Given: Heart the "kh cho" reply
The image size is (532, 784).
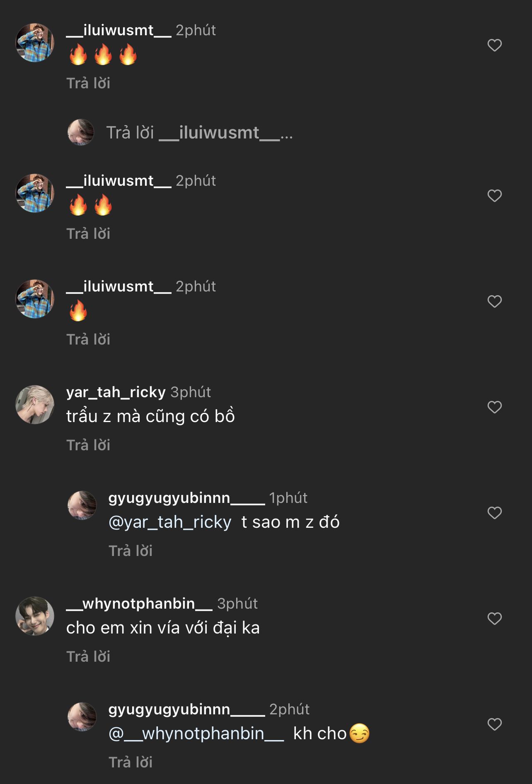Looking at the screenshot, I should tap(494, 724).
